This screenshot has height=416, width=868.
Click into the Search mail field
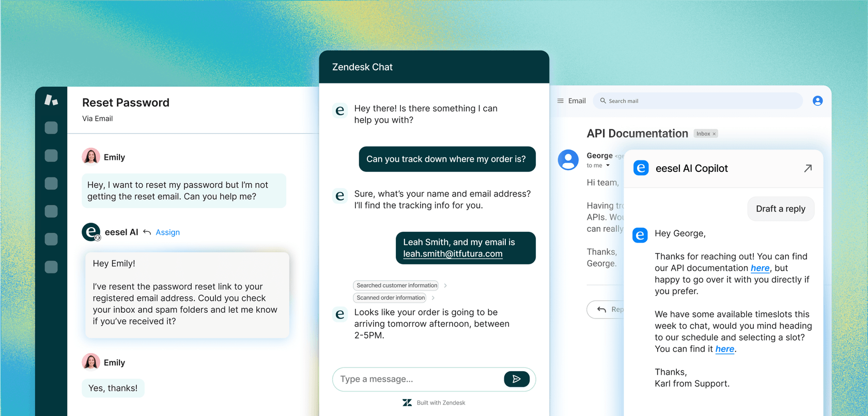[x=703, y=101]
